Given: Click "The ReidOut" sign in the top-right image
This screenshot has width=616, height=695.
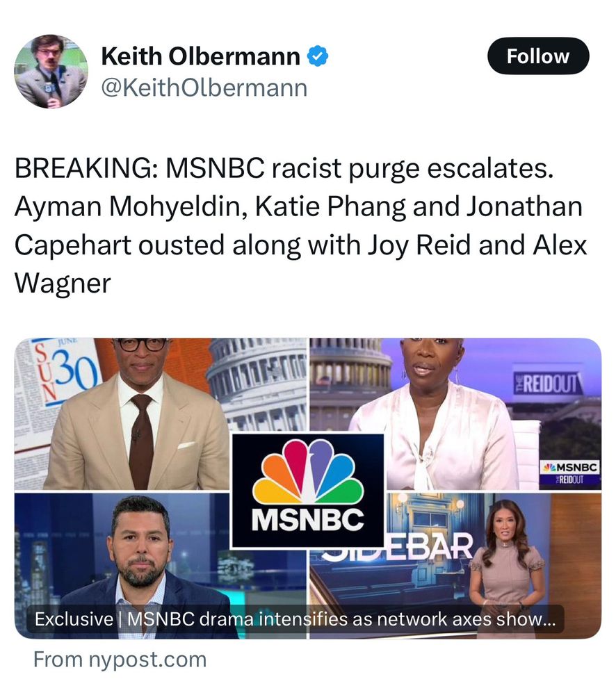Looking at the screenshot, I should [x=546, y=382].
